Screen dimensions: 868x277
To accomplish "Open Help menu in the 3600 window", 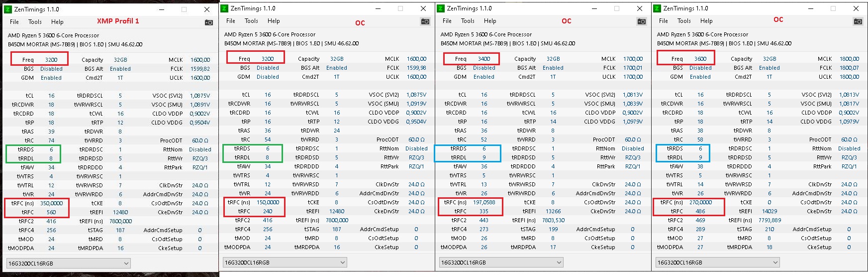I will 706,21.
